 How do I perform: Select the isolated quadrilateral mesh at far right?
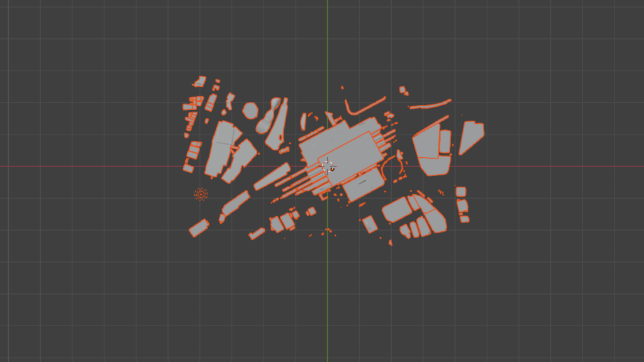[470, 136]
